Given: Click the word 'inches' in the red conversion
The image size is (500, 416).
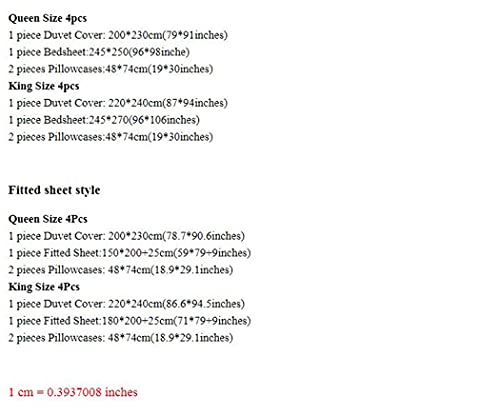Looking at the screenshot, I should 121,392.
